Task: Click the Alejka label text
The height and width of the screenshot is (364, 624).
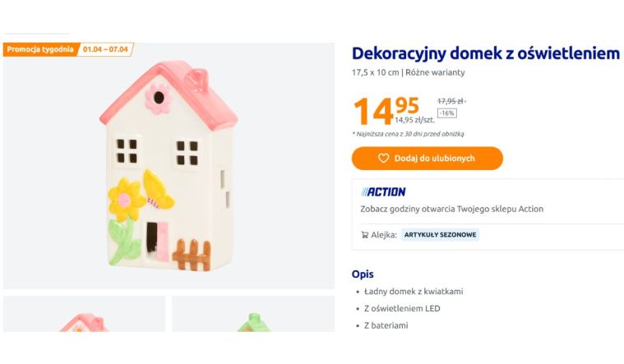Action: click(384, 235)
